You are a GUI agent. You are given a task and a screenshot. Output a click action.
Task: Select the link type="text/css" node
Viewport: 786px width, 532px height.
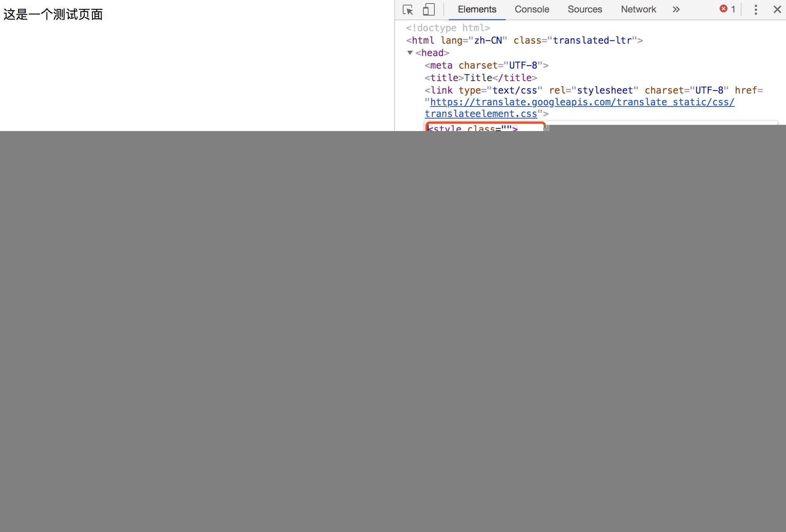594,102
